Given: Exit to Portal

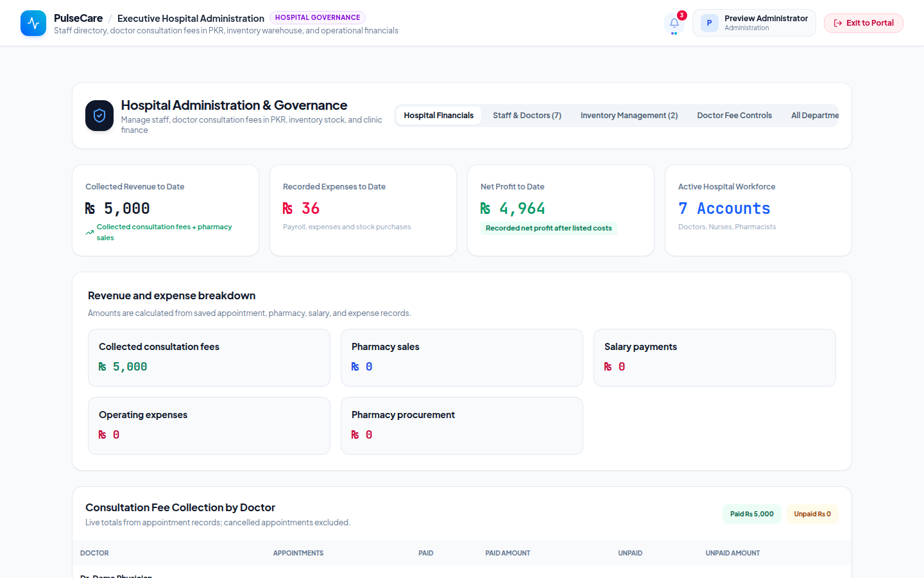Looking at the screenshot, I should (x=864, y=23).
